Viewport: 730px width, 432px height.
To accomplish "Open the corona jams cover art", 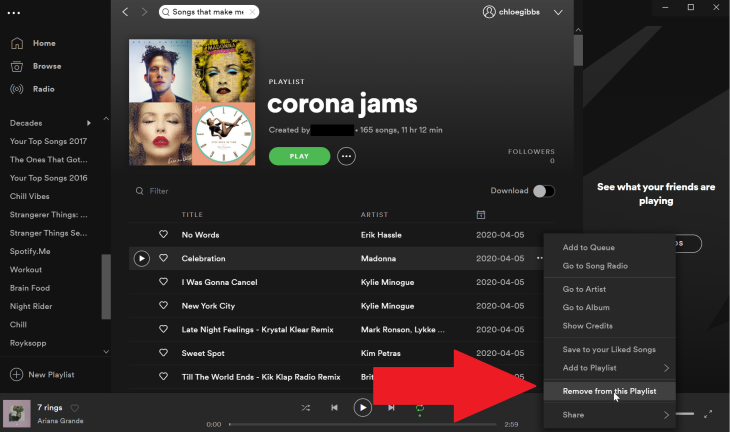I will click(192, 102).
